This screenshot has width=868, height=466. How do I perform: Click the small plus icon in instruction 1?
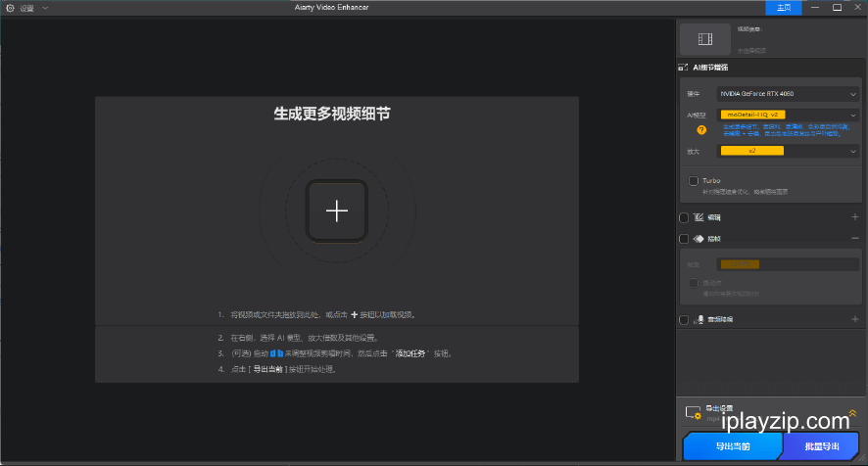tap(355, 315)
